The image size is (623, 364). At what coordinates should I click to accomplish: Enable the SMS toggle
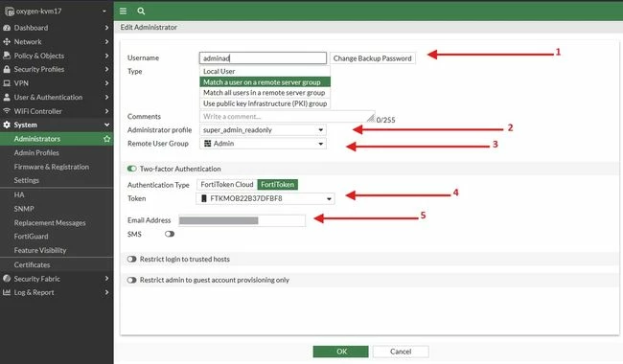pyautogui.click(x=170, y=234)
